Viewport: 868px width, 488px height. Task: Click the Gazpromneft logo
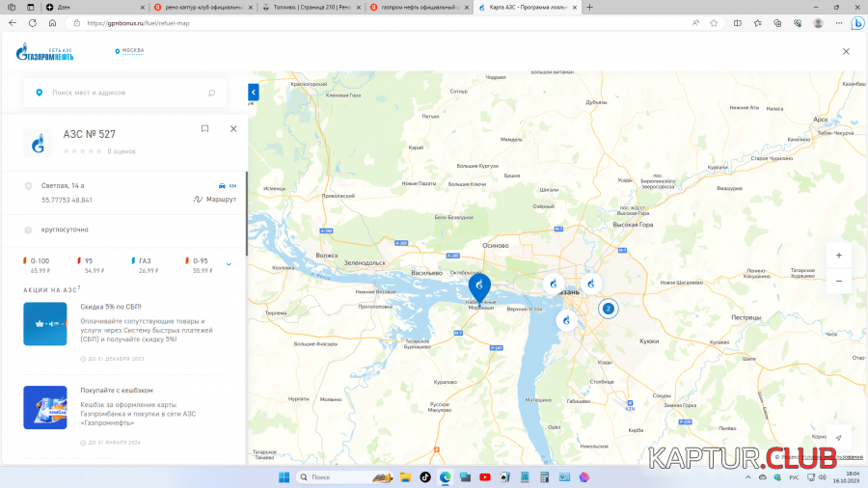[44, 52]
